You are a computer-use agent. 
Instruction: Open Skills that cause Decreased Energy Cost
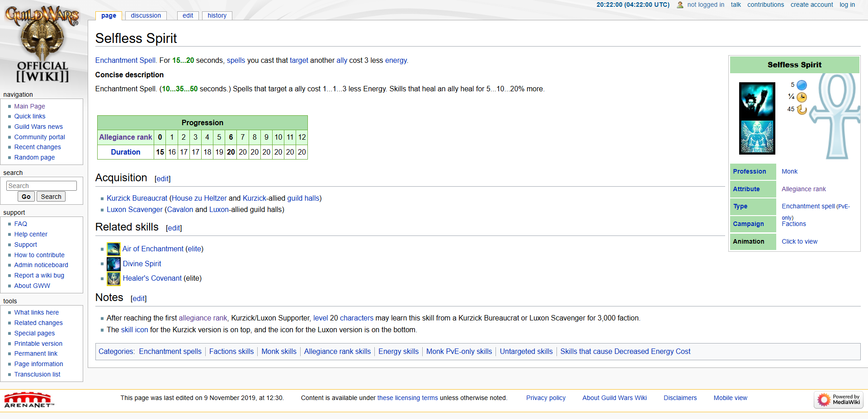click(625, 351)
